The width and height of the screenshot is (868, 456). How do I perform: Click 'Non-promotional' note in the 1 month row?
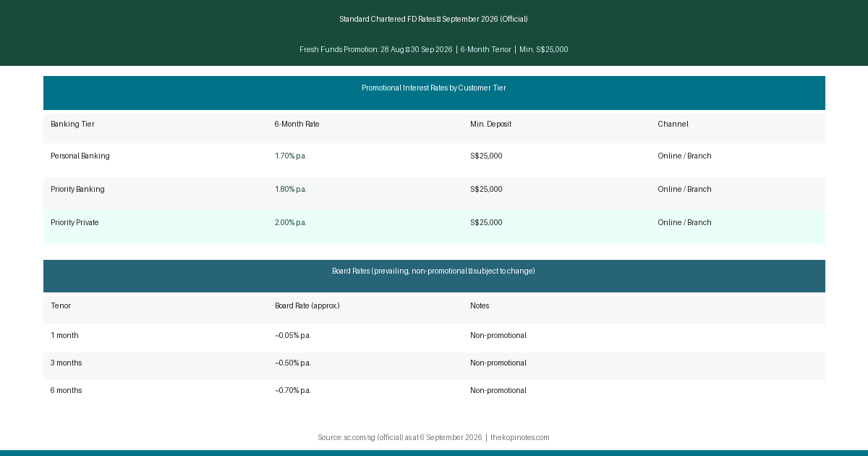point(498,335)
